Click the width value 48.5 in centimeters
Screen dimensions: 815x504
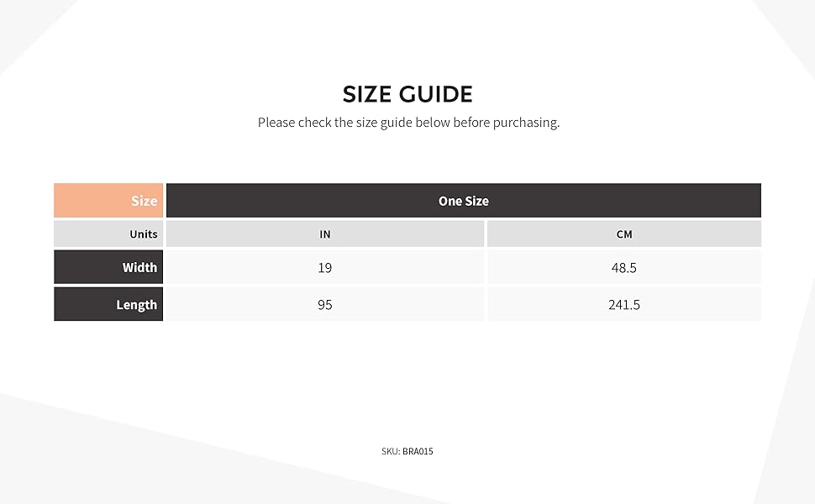coord(623,268)
